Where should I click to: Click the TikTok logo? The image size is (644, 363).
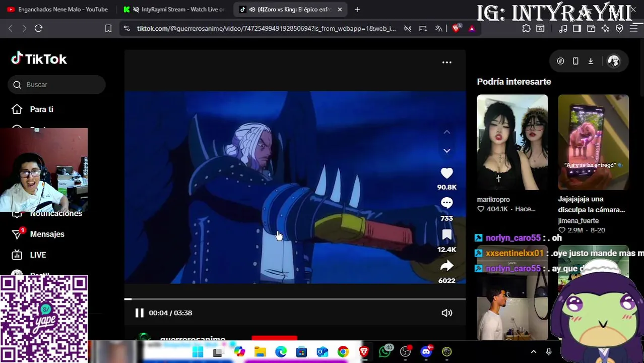[x=39, y=59]
